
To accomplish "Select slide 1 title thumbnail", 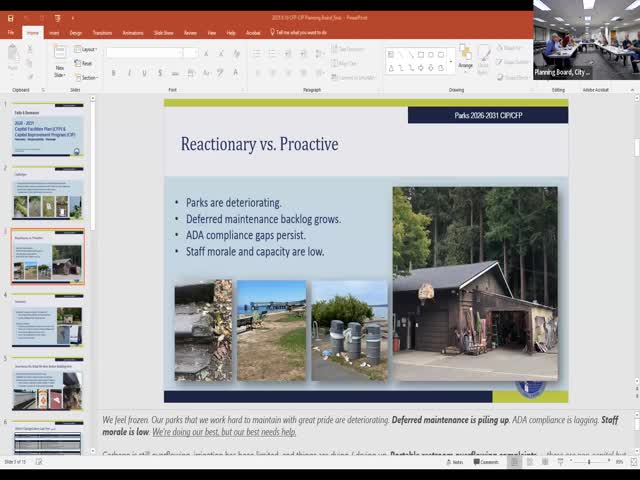I will 48,130.
